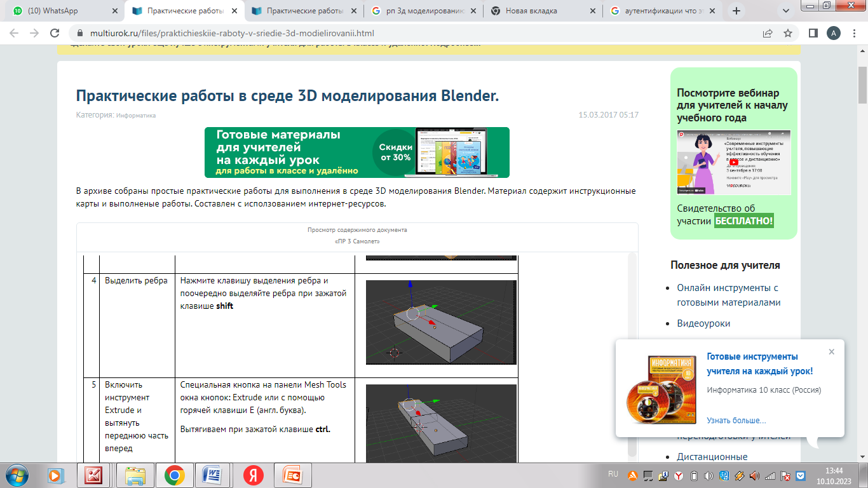
Task: Click Узнать больше in popup
Action: point(736,420)
